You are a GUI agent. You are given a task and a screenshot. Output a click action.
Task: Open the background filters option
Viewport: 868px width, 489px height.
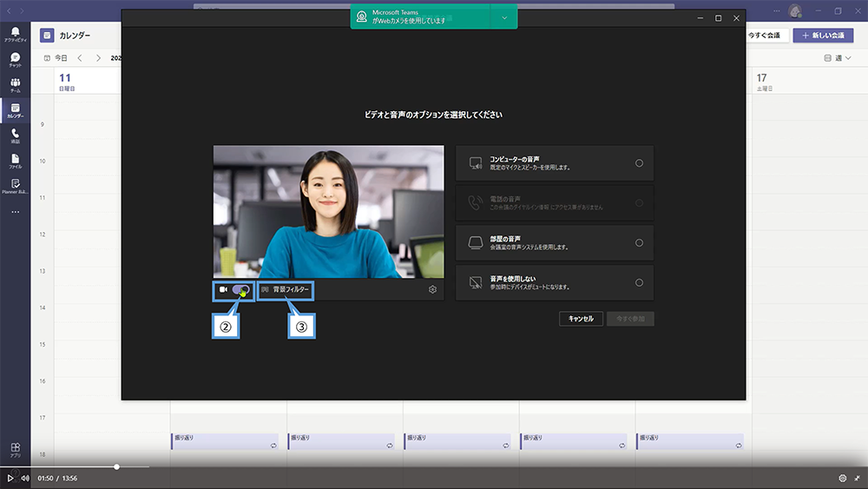tap(285, 289)
